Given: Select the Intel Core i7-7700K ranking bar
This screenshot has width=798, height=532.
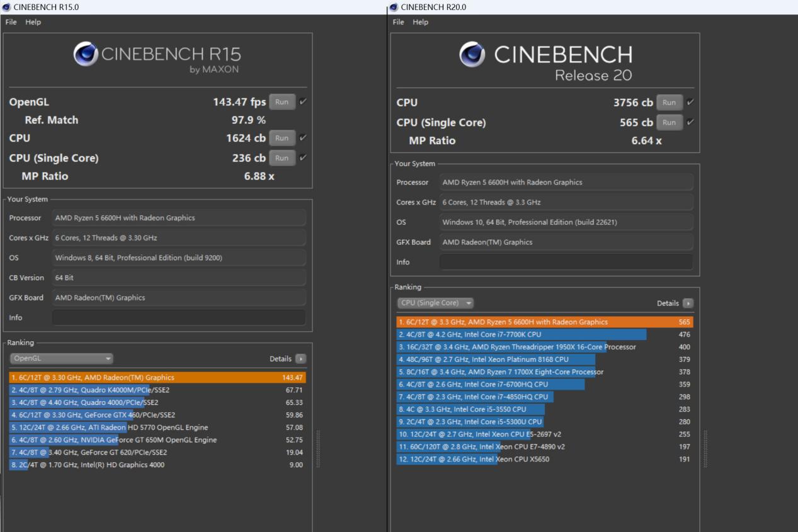Looking at the screenshot, I should click(522, 334).
